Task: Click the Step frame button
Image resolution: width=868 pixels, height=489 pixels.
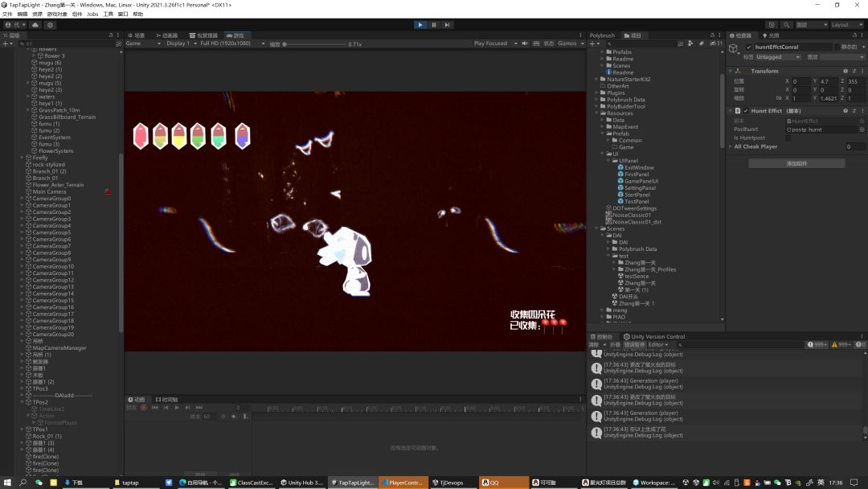Action: tap(448, 25)
